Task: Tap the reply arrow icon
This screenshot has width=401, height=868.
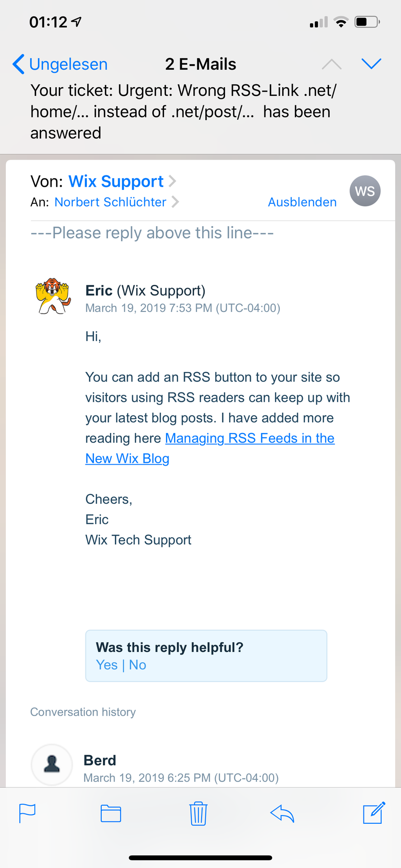Action: tap(282, 813)
